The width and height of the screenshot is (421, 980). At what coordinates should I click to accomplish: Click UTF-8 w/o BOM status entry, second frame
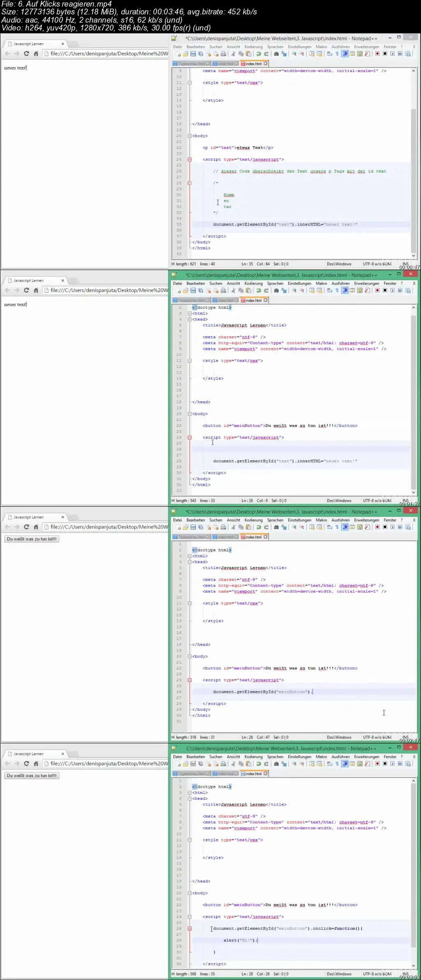click(377, 501)
